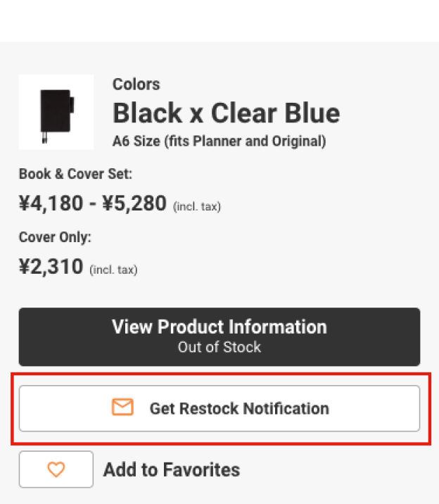Open the black cover product thumbnail

[x=56, y=112]
